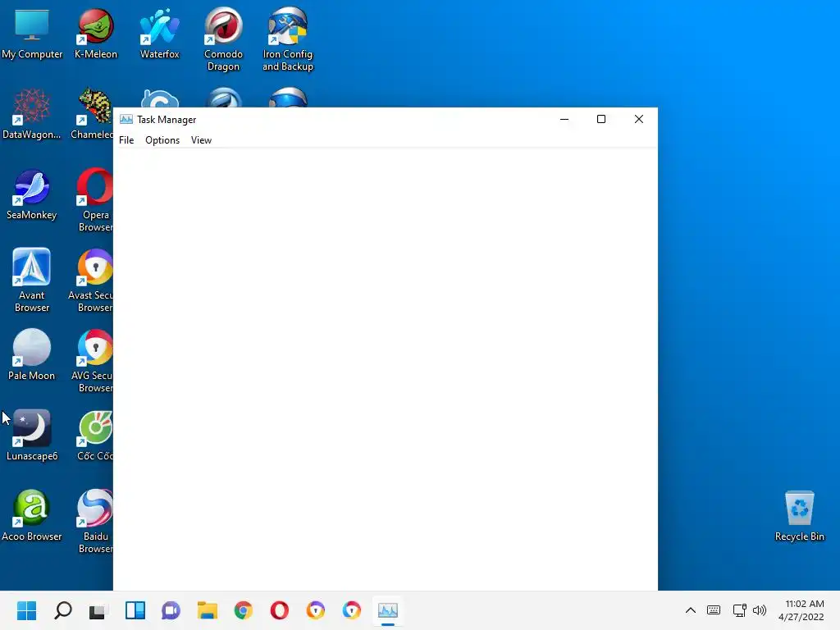Select the Cốc Cốc desktop shortcut
Screen dimensions: 840x630
coord(95,435)
